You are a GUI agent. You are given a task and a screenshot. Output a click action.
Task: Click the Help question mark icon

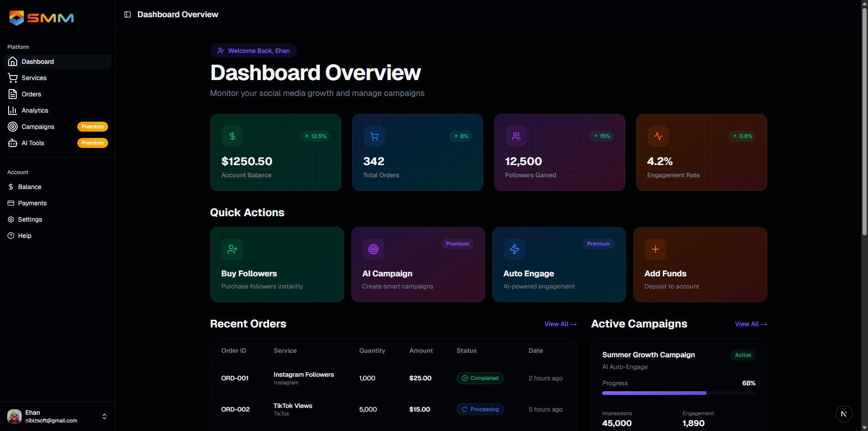[x=11, y=236]
